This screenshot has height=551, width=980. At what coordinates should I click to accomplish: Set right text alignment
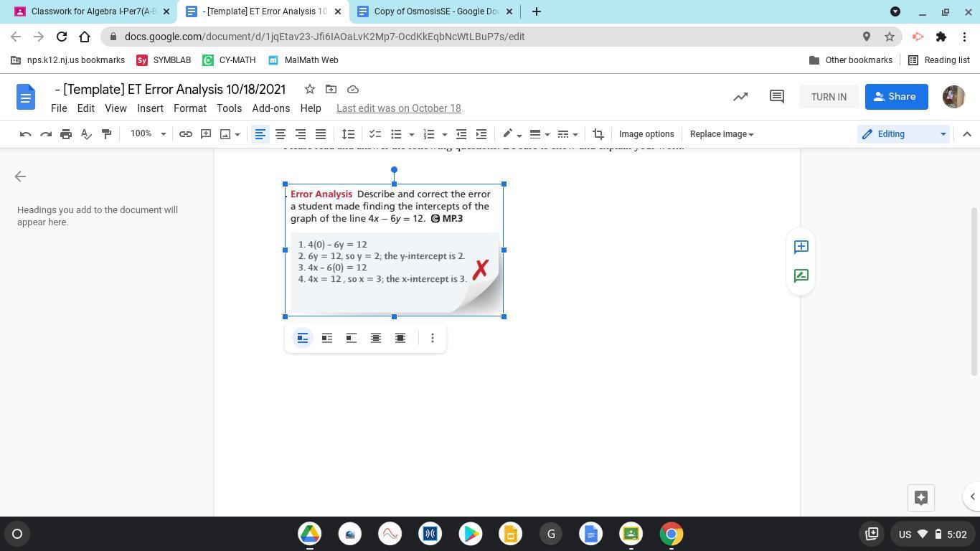tap(301, 134)
